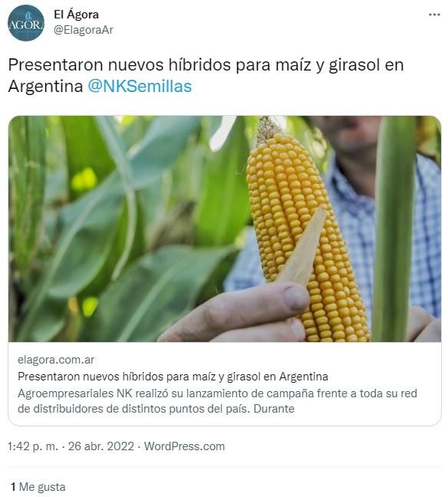The width and height of the screenshot is (448, 497).
Task: Open the link card headline about híbridos
Action: pyautogui.click(x=173, y=377)
